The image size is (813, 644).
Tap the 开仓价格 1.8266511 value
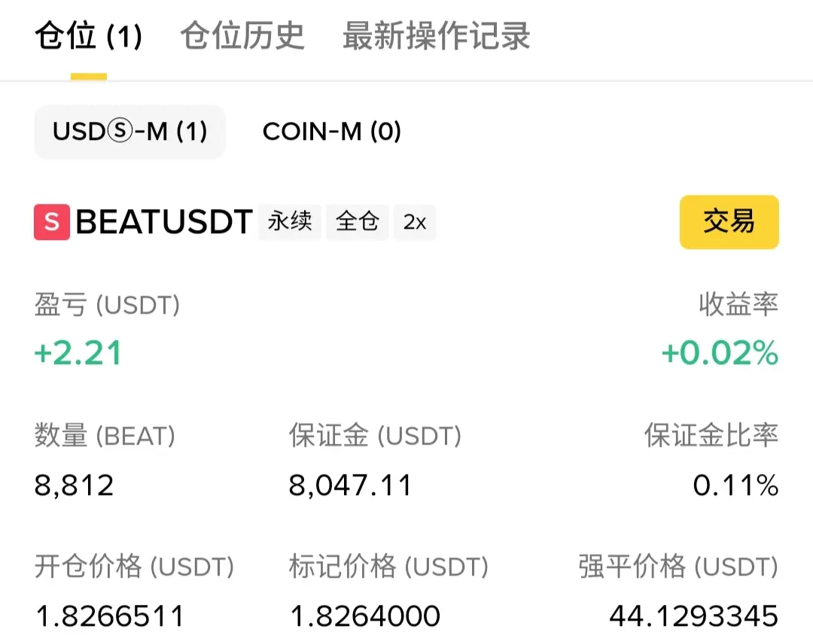(x=109, y=616)
